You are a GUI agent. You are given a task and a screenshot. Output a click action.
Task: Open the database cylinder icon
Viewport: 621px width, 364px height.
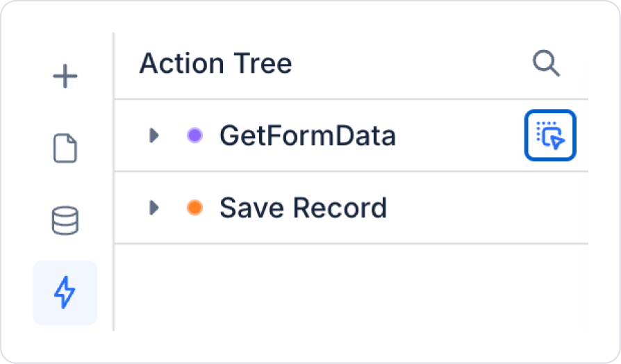[x=65, y=221]
